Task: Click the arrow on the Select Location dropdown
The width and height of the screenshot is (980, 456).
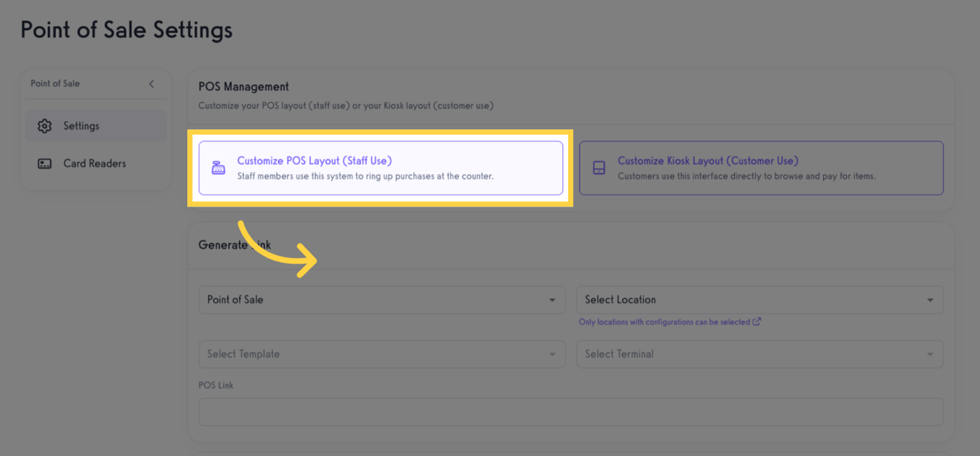Action: [930, 300]
